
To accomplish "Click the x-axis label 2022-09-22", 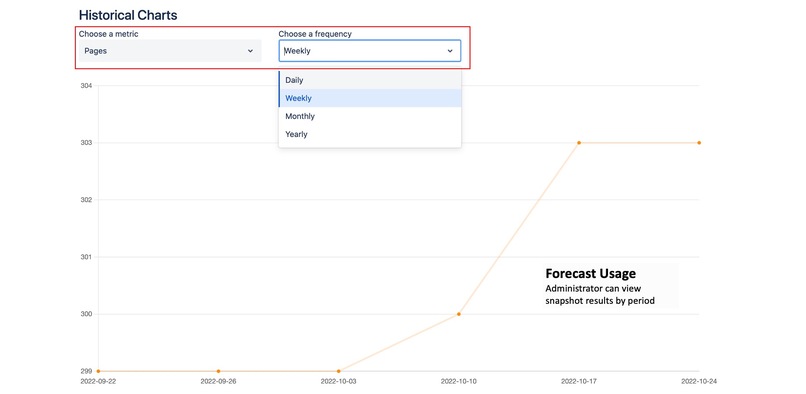I will pyautogui.click(x=98, y=382).
